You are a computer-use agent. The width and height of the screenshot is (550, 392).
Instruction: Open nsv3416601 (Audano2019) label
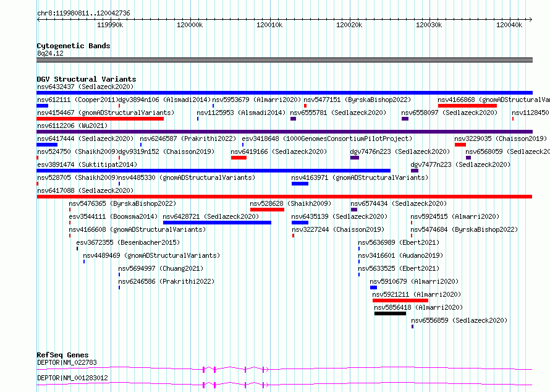[x=400, y=255]
